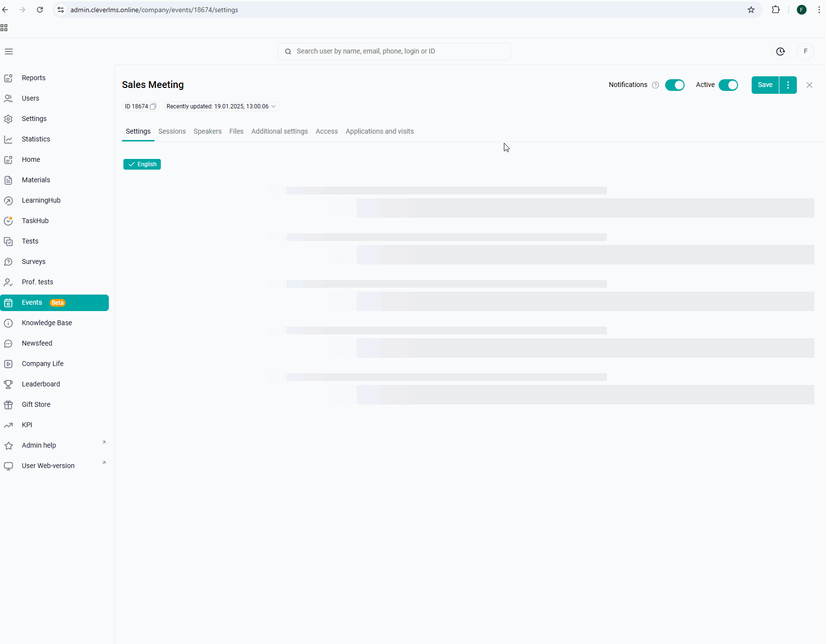Viewport: 826px width, 644px height.
Task: Bookmark this page with star icon
Action: [x=751, y=10]
